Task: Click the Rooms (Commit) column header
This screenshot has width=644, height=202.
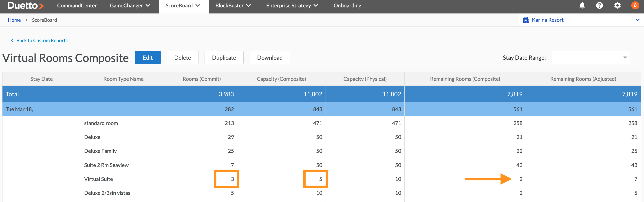Action: (x=201, y=79)
